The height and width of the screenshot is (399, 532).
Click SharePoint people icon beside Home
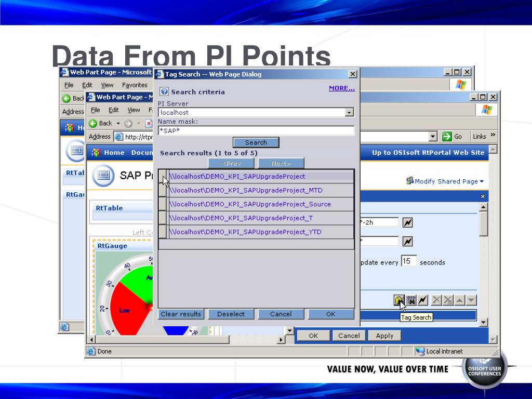[x=96, y=153]
